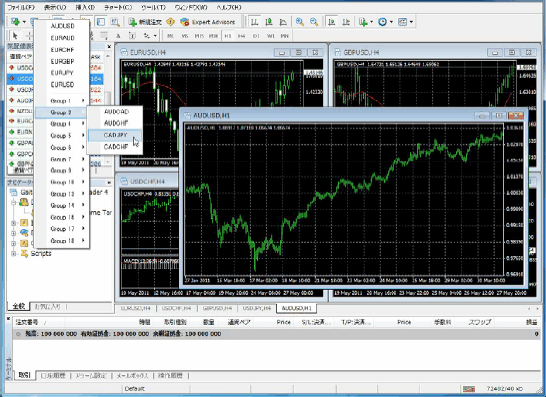
Task: Open the ヘルプ(H) menu
Action: (229, 7)
